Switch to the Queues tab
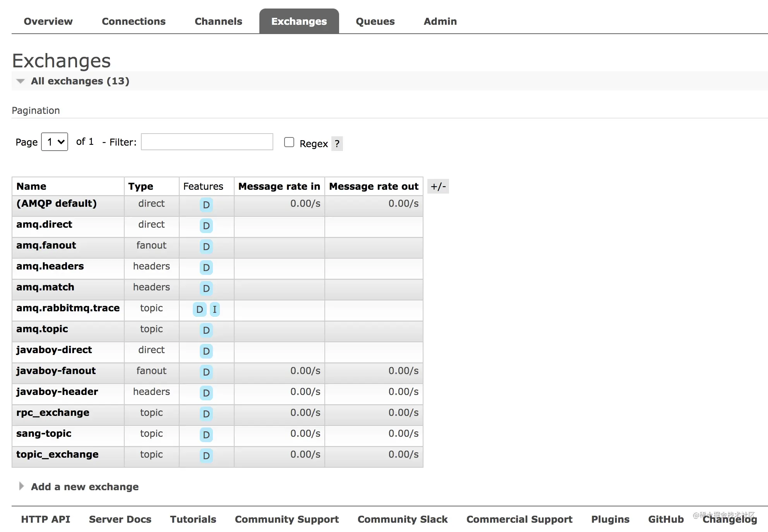This screenshot has height=532, width=768. (x=374, y=22)
